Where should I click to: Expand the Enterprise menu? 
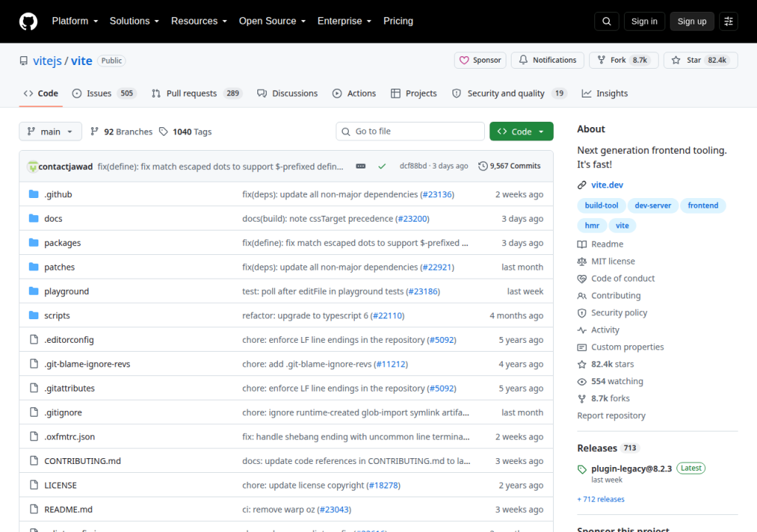click(344, 21)
